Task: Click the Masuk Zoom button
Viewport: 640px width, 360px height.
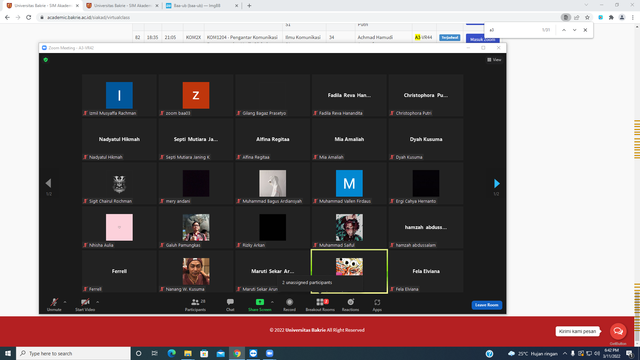Action: pos(482,39)
